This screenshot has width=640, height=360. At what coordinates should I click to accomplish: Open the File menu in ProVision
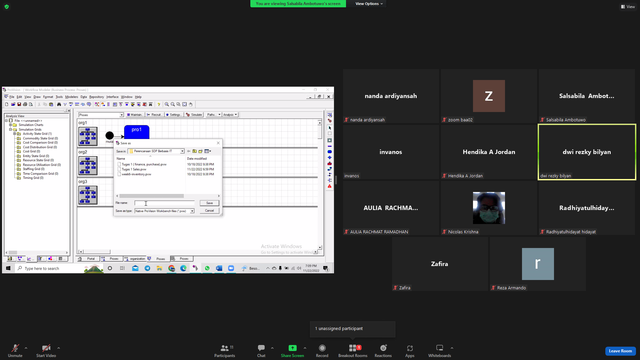12,97
